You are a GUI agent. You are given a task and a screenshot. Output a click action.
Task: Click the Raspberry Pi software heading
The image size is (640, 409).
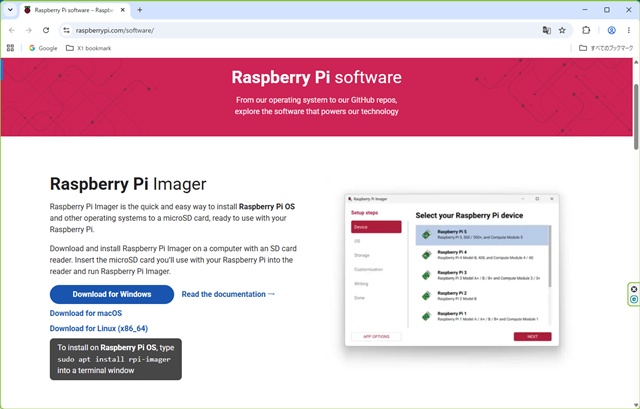click(316, 77)
